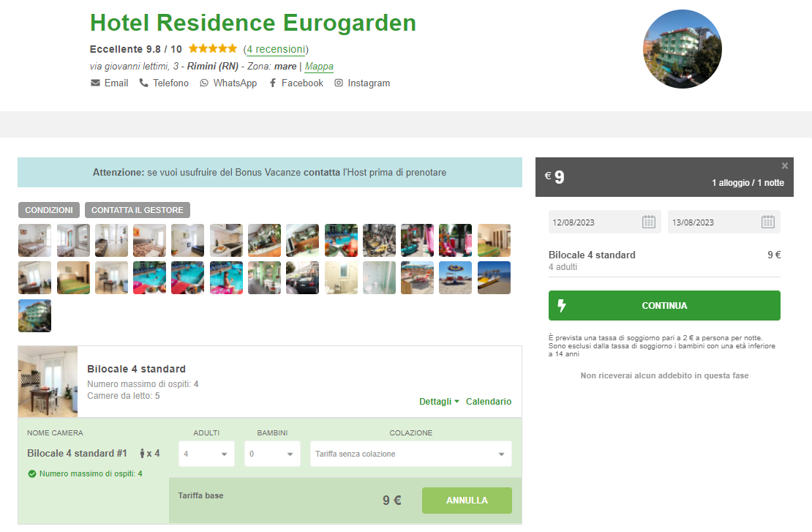Click the CONDIZIONI tab button
The height and width of the screenshot is (532, 812).
click(x=49, y=210)
